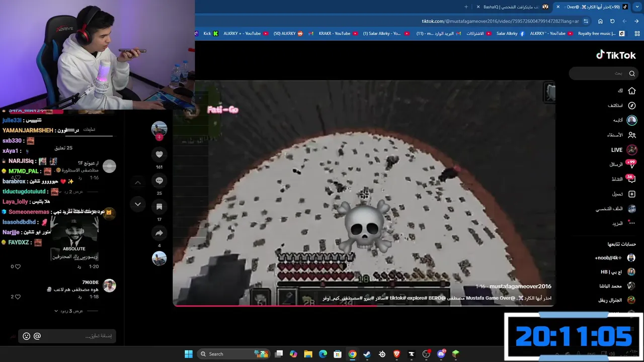
Task: Open followed account الجنرال ريفل
Action: tap(617, 300)
